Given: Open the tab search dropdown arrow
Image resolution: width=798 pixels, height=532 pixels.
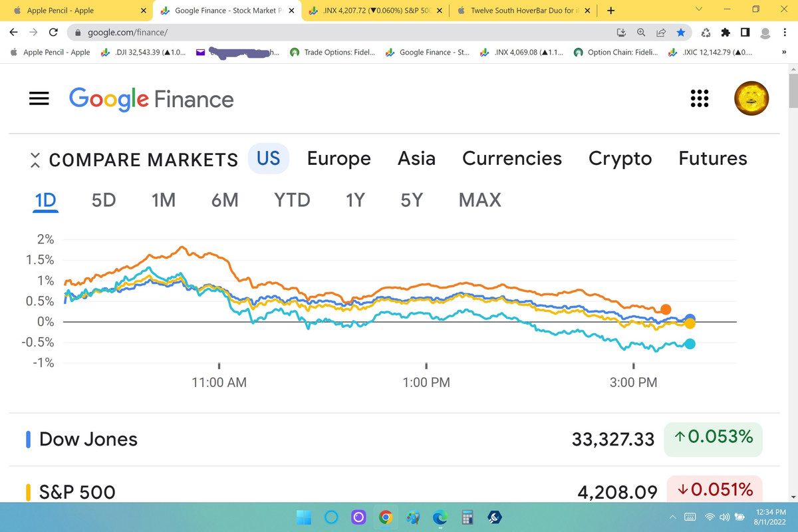Looking at the screenshot, I should 698,11.
